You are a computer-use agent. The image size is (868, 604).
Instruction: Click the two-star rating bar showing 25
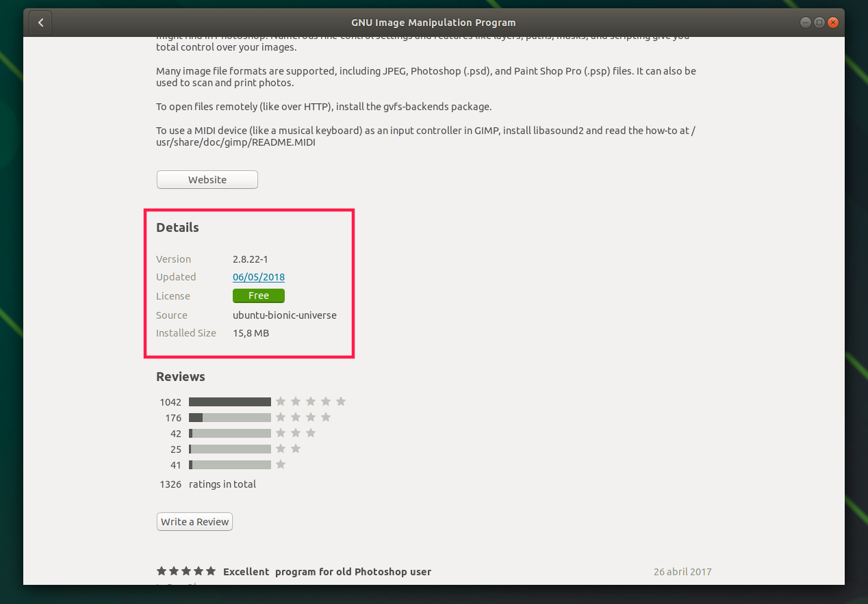[230, 449]
